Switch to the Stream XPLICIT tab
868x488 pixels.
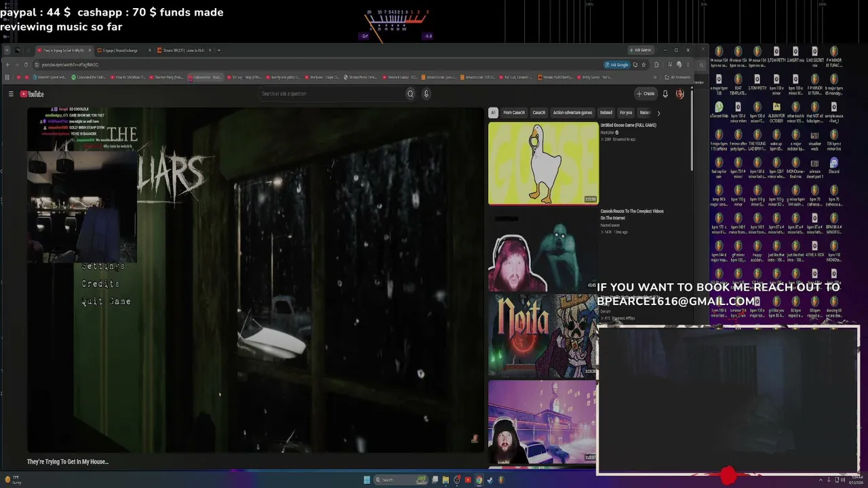(x=184, y=50)
